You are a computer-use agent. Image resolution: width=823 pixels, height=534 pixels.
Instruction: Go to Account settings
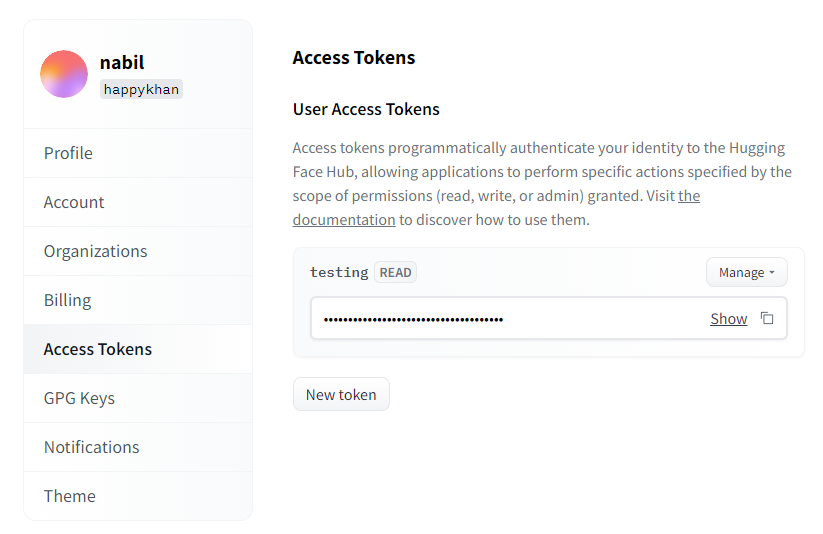[x=74, y=202]
